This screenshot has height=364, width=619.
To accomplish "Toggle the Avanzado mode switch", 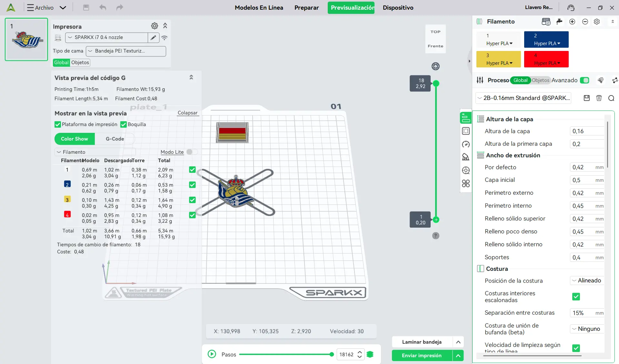I will (x=584, y=80).
